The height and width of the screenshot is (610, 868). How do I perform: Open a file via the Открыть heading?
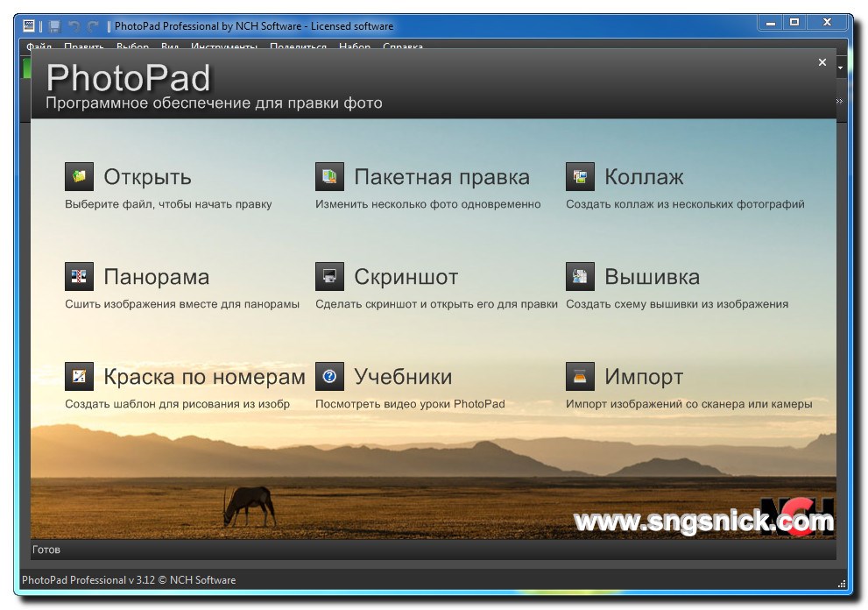(147, 177)
